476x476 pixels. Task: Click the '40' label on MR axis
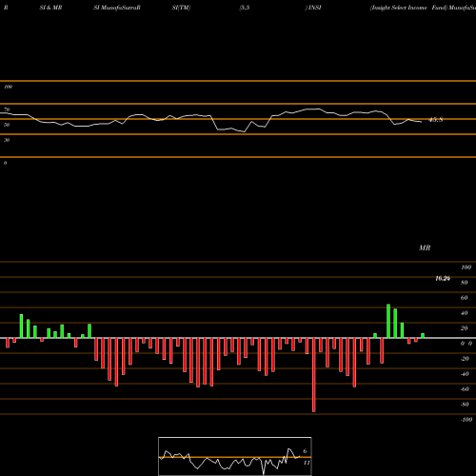tap(465, 313)
